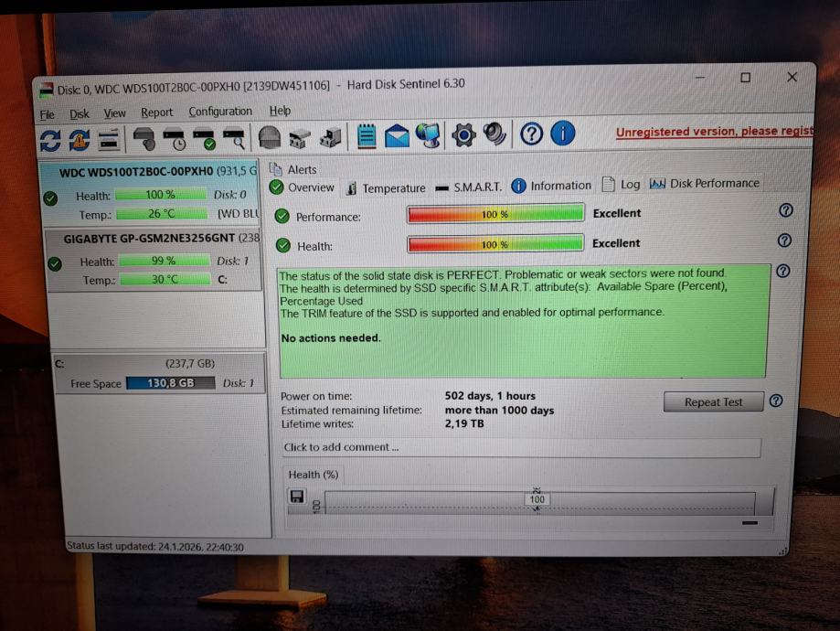Click the blue envelope e-mail icon

coord(397,135)
